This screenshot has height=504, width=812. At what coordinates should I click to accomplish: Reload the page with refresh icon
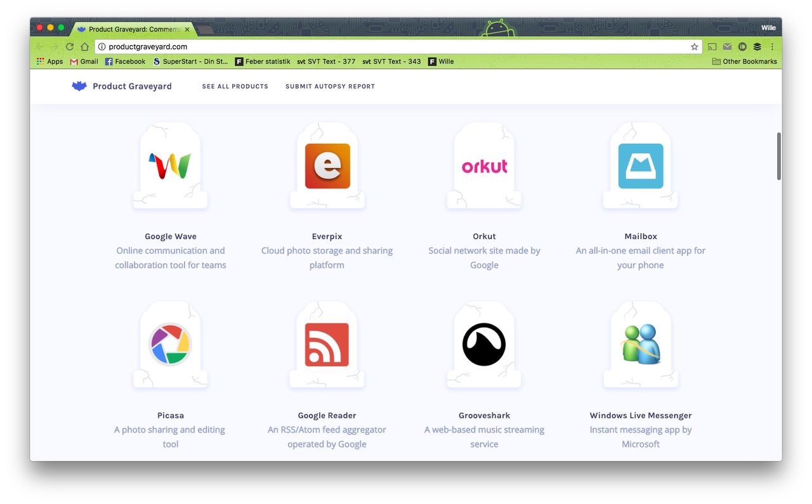[x=70, y=47]
